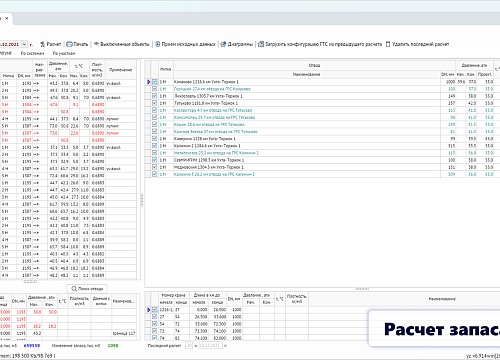Toggle checkbox for Калинин 2 1284.6 км row
This screenshot has width=500, height=360.
point(155,146)
